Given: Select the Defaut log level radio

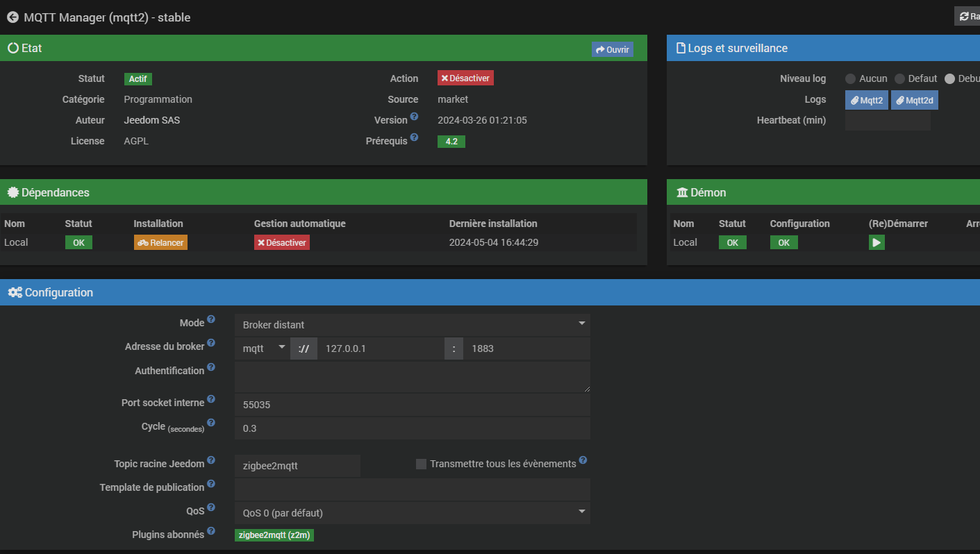Looking at the screenshot, I should (899, 78).
